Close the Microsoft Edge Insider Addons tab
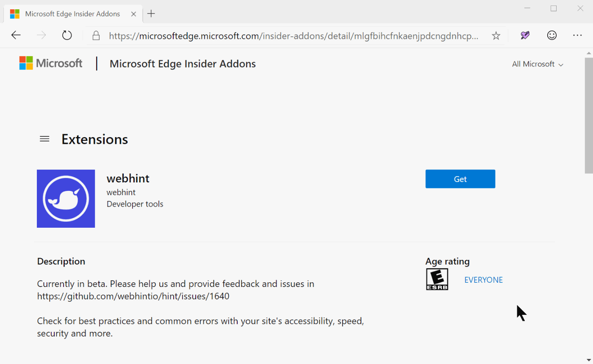 [133, 14]
